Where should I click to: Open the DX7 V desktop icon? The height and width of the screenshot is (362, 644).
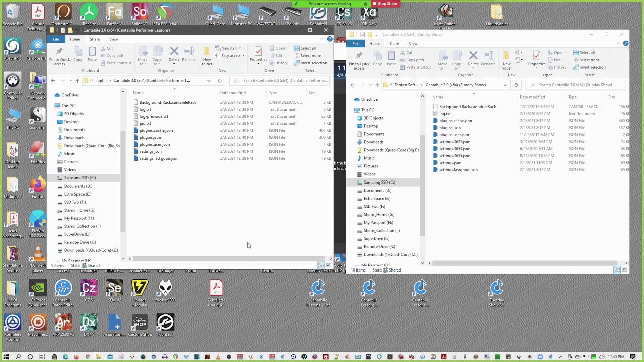(89, 325)
